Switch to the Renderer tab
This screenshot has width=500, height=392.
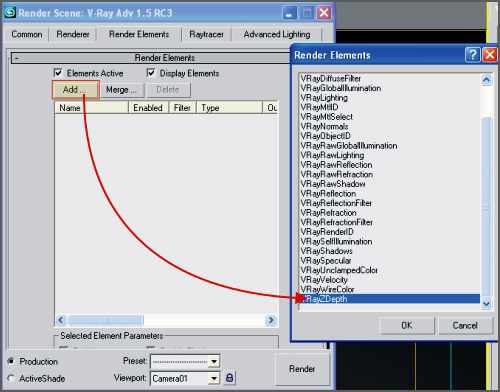pos(73,34)
